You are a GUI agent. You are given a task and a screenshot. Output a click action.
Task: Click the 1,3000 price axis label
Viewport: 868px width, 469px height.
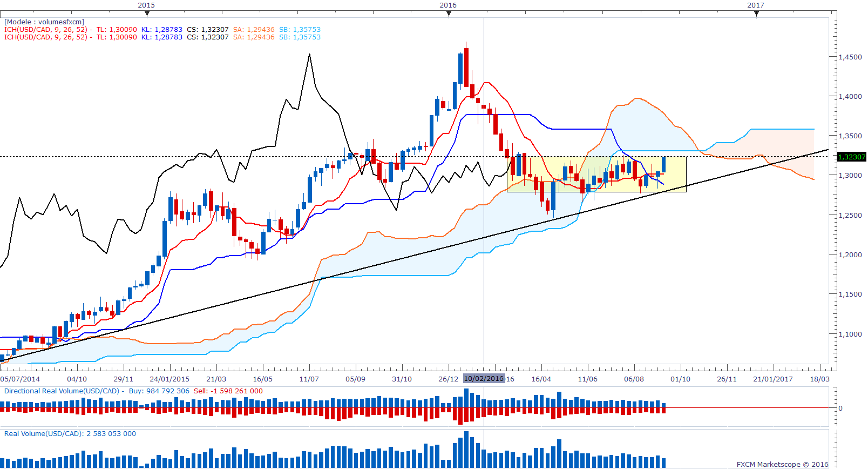tap(850, 176)
